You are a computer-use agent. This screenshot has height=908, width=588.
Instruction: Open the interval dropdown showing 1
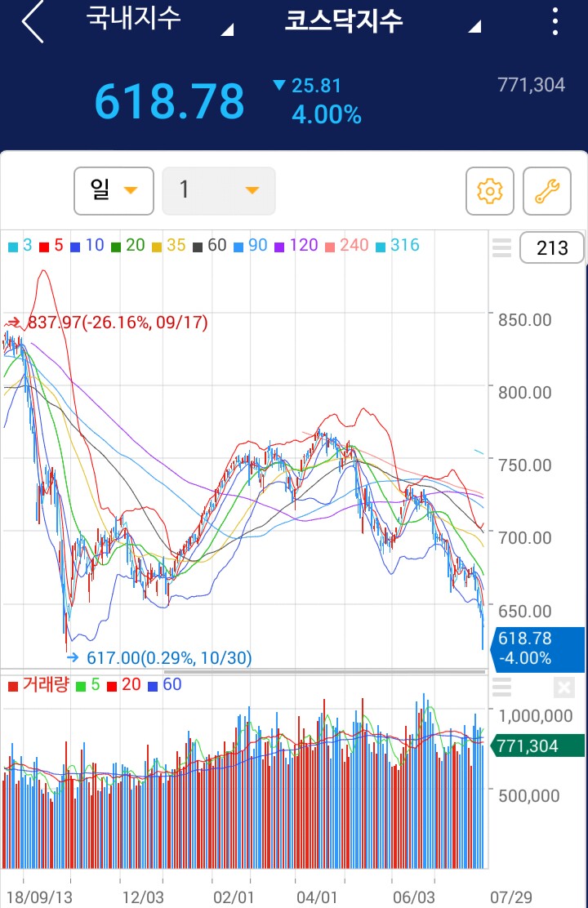click(218, 190)
